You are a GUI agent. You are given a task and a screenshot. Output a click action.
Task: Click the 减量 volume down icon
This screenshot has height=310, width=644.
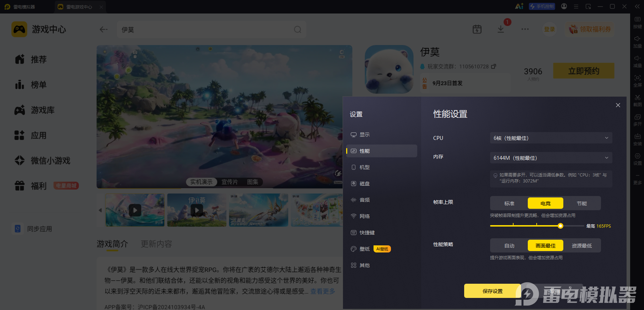[637, 61]
